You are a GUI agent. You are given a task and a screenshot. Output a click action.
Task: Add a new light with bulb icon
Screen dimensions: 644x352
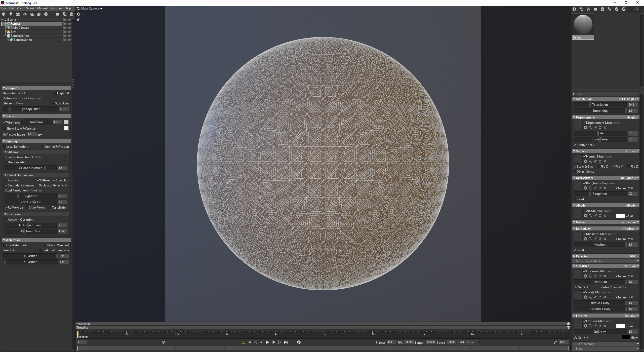11,14
